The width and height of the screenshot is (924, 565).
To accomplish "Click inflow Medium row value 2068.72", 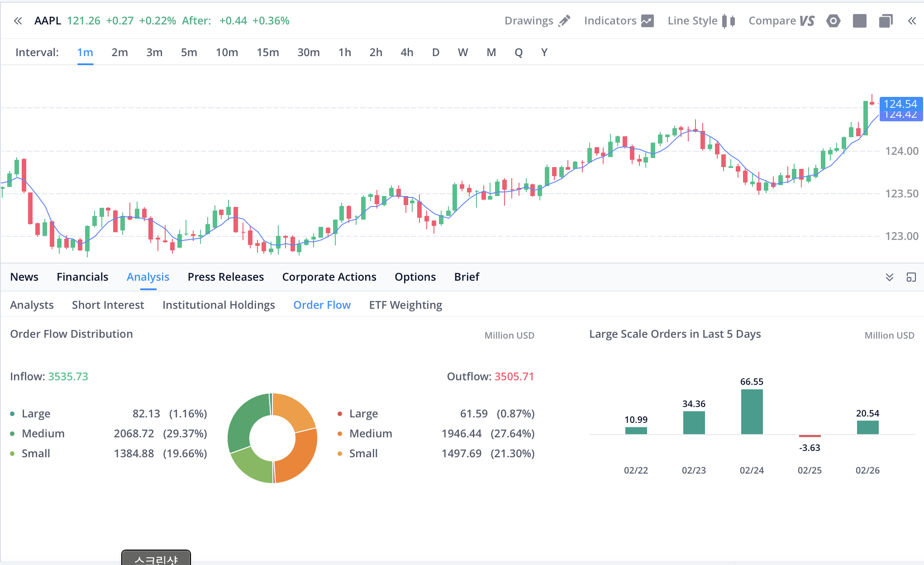I will point(134,434).
